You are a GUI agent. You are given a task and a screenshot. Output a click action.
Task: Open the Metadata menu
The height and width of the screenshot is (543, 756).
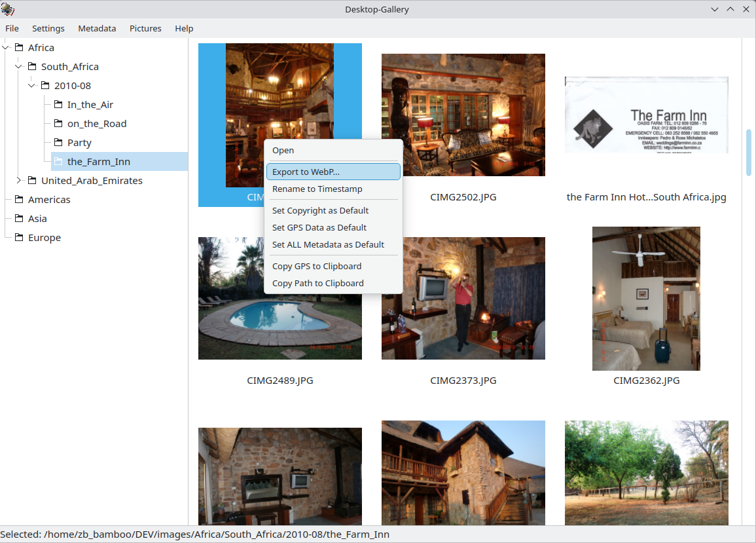tap(97, 28)
